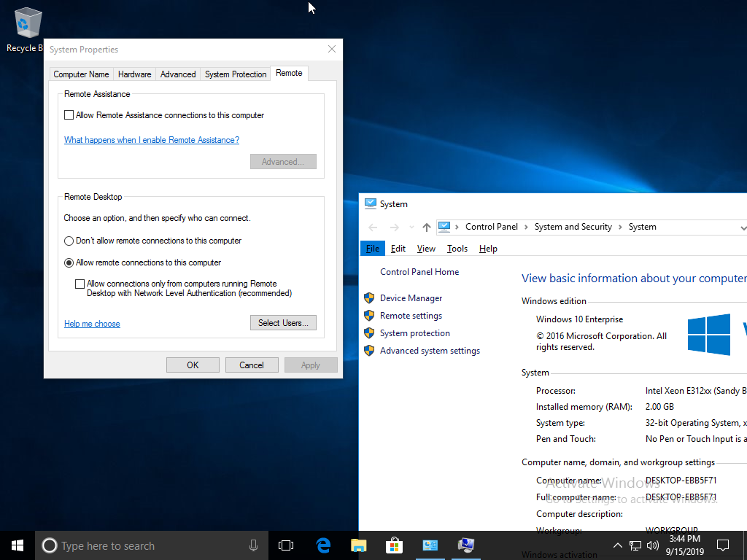Open File Explorer from the taskbar

tap(358, 545)
